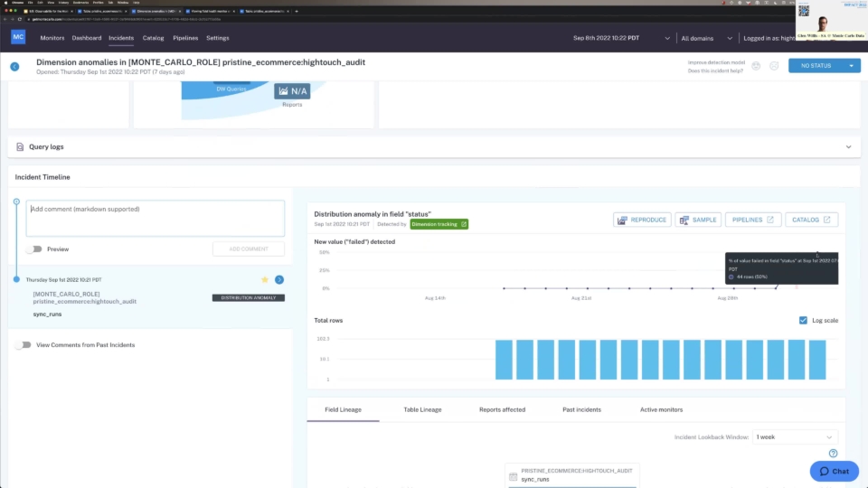Click the Dimension tracking badge

439,224
